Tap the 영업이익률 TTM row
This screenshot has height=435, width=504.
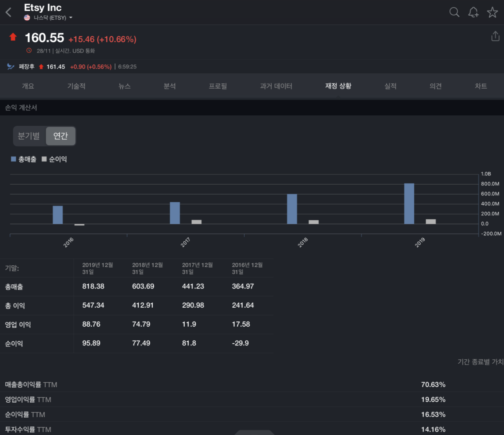click(252, 400)
